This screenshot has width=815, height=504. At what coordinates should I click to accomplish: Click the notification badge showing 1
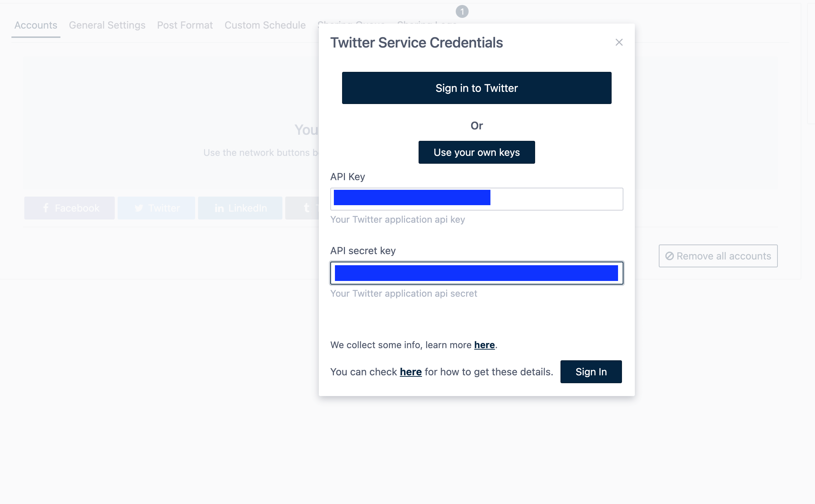tap(462, 12)
